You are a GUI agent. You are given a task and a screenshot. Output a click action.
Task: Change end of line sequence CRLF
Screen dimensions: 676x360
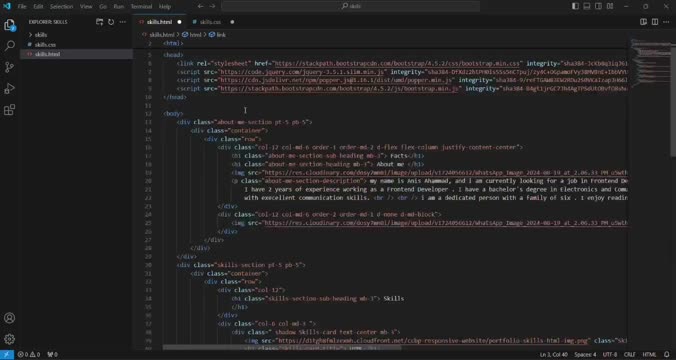(x=629, y=355)
